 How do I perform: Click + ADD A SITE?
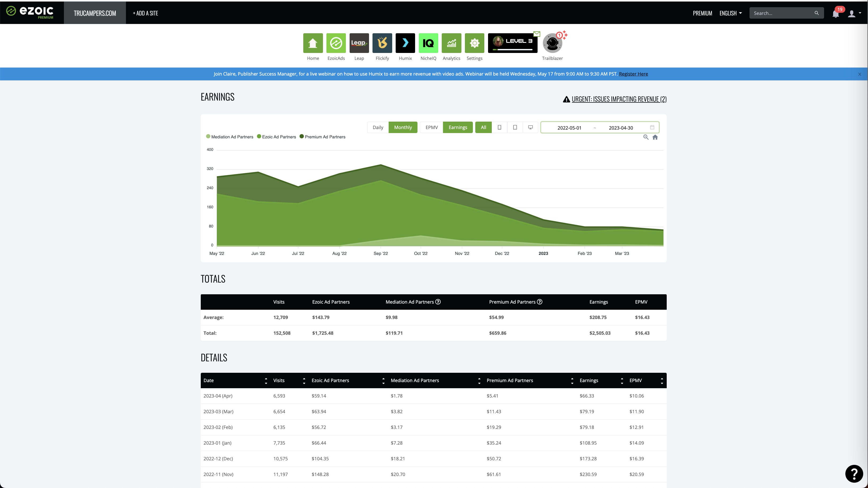click(x=145, y=13)
